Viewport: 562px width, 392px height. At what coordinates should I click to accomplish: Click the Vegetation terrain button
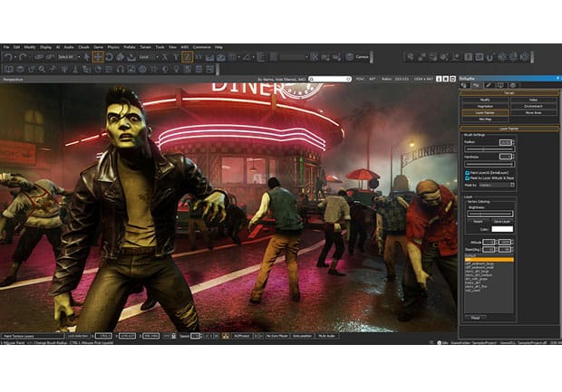coord(485,106)
